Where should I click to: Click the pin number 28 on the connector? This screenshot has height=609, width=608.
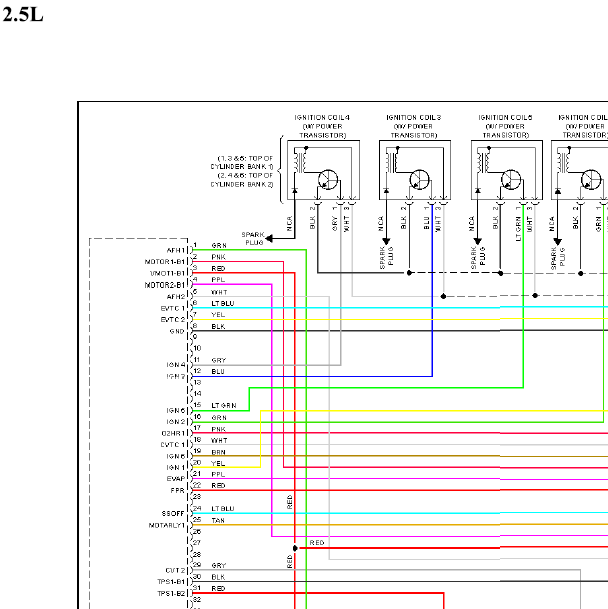pos(197,554)
